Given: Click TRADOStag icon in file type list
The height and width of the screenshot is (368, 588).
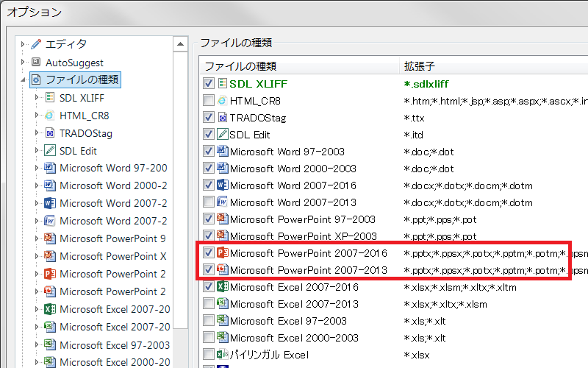Looking at the screenshot, I should [x=223, y=118].
